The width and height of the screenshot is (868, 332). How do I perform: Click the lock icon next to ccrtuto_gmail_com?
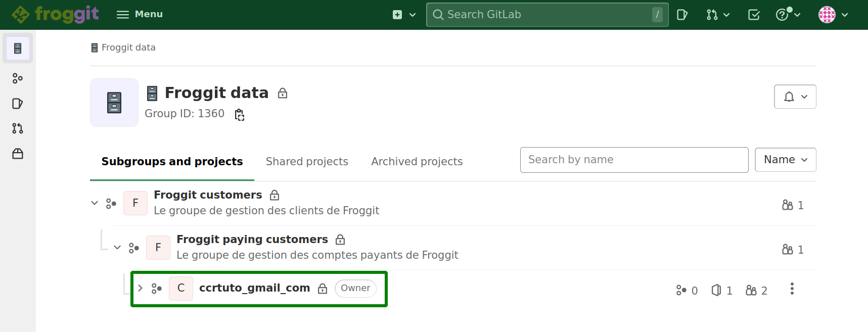pyautogui.click(x=323, y=289)
